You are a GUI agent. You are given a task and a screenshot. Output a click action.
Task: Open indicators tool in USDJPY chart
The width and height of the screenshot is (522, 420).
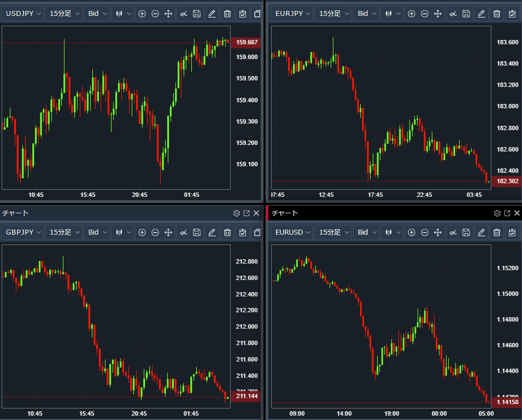[x=184, y=14]
